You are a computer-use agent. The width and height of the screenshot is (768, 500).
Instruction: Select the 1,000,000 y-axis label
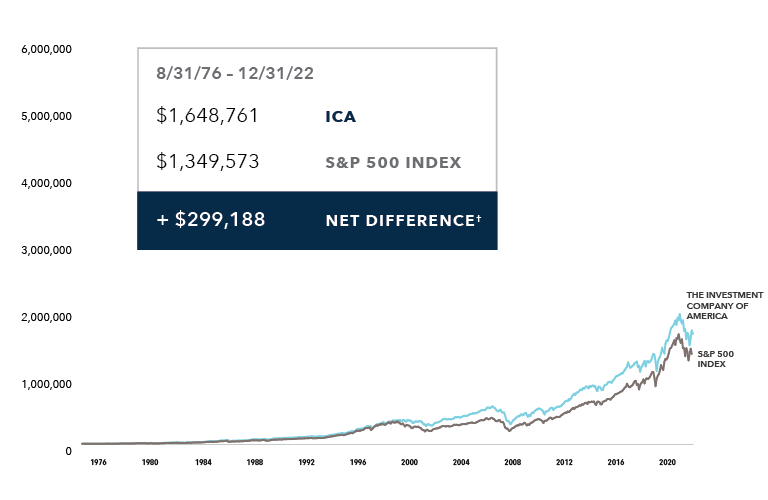(x=46, y=384)
